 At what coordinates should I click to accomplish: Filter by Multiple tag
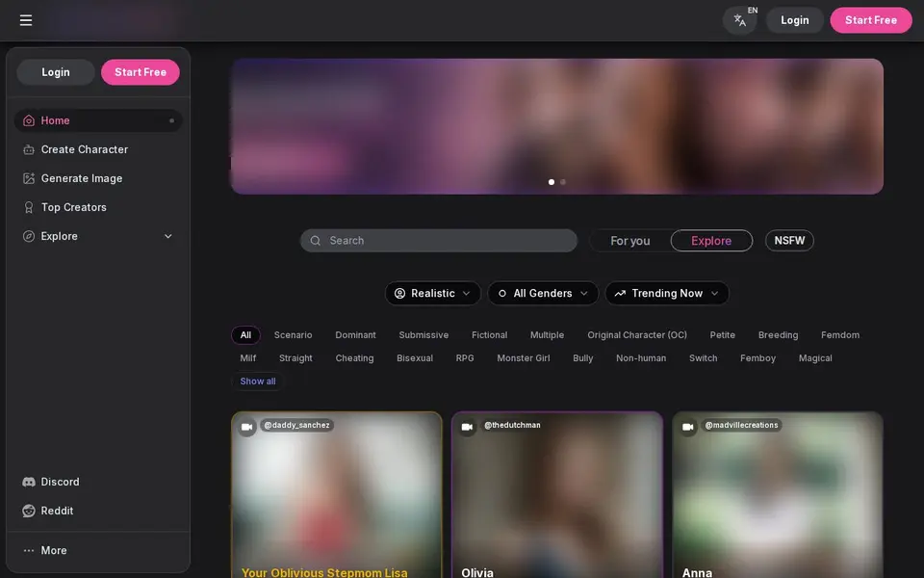[x=547, y=335]
